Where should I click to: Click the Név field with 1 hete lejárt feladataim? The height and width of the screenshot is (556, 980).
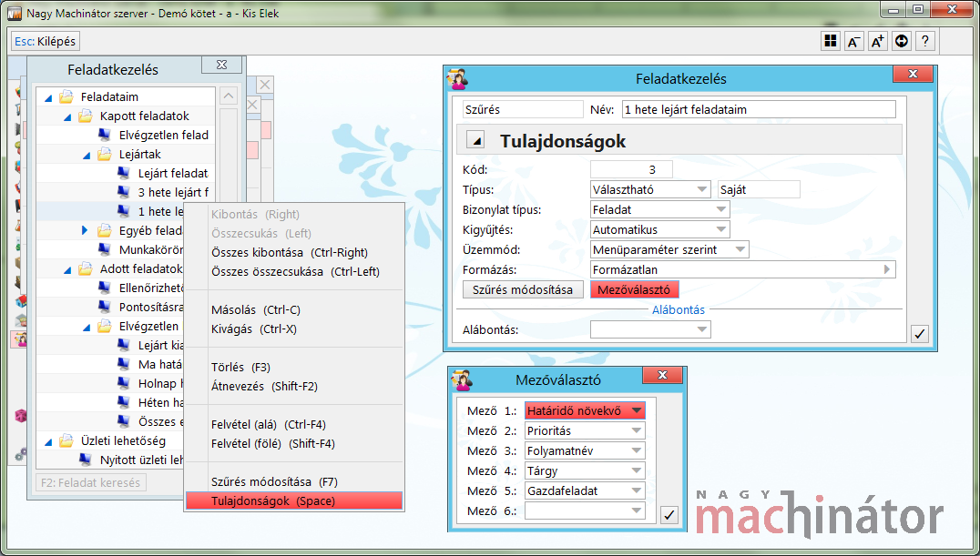click(759, 109)
